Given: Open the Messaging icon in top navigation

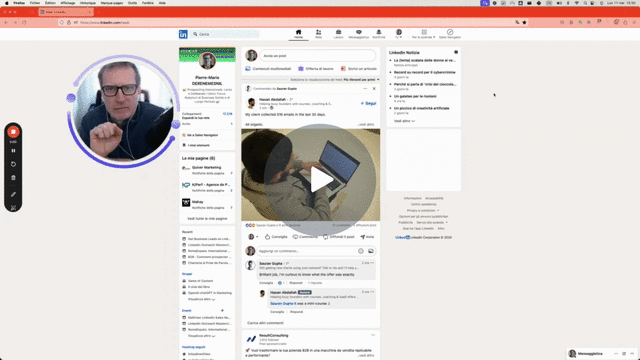Looking at the screenshot, I should click(x=358, y=34).
